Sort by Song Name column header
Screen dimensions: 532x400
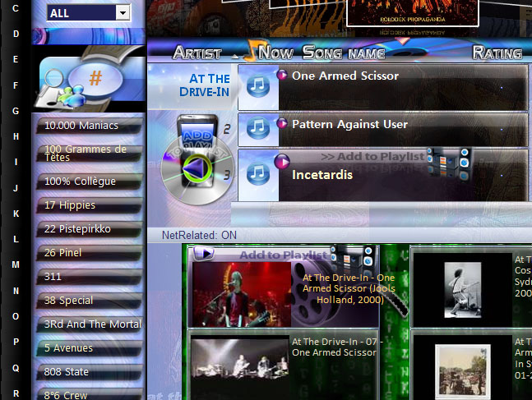pos(344,53)
